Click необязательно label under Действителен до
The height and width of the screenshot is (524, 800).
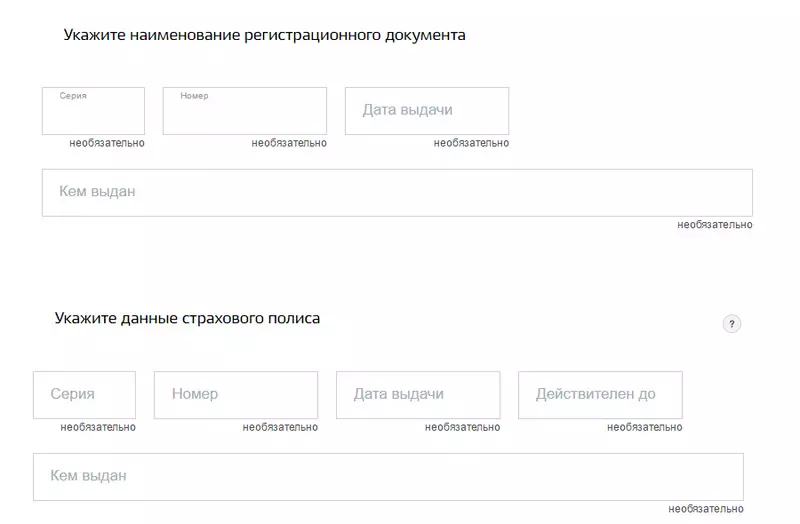pos(644,427)
